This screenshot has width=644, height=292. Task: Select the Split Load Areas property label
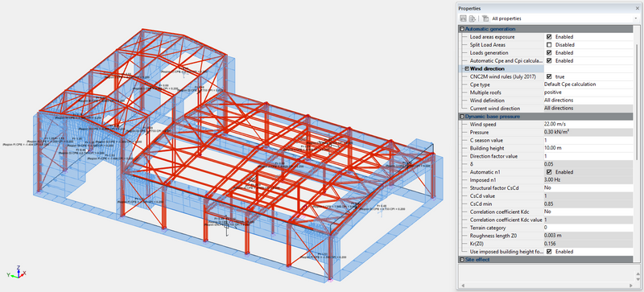coord(488,45)
